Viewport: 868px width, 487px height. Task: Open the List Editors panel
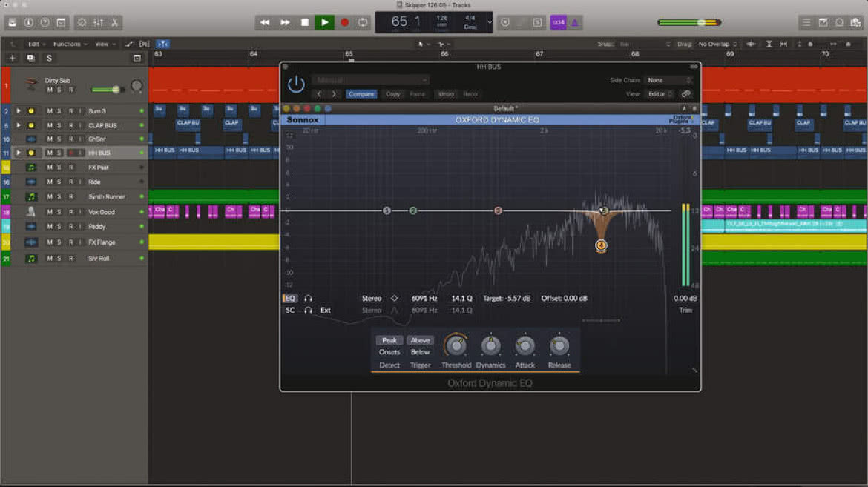click(x=806, y=23)
